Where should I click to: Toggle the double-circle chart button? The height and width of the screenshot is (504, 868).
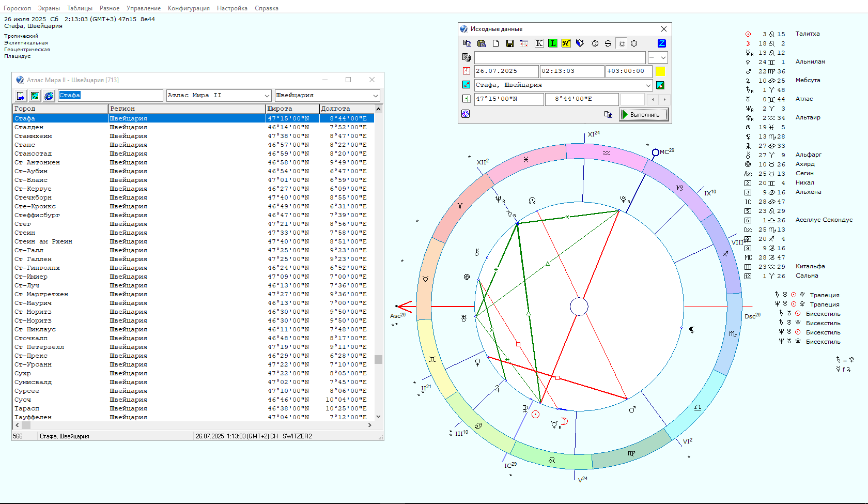(x=595, y=43)
